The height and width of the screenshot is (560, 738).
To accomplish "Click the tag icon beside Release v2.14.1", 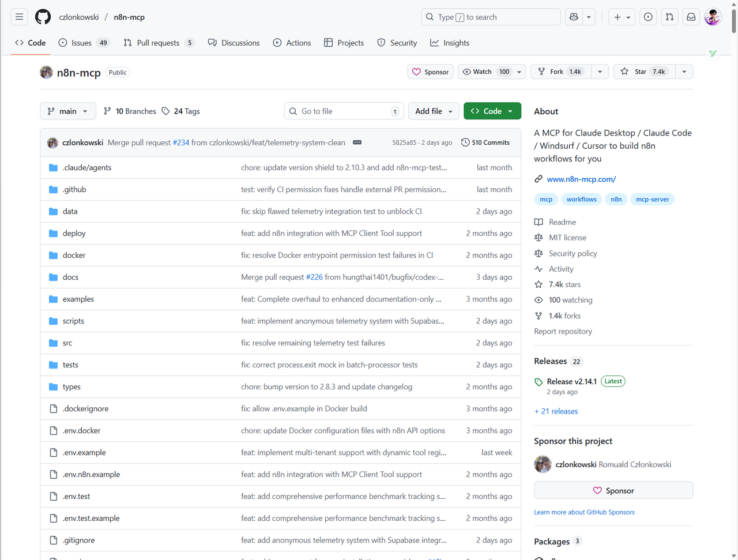I will (x=539, y=382).
